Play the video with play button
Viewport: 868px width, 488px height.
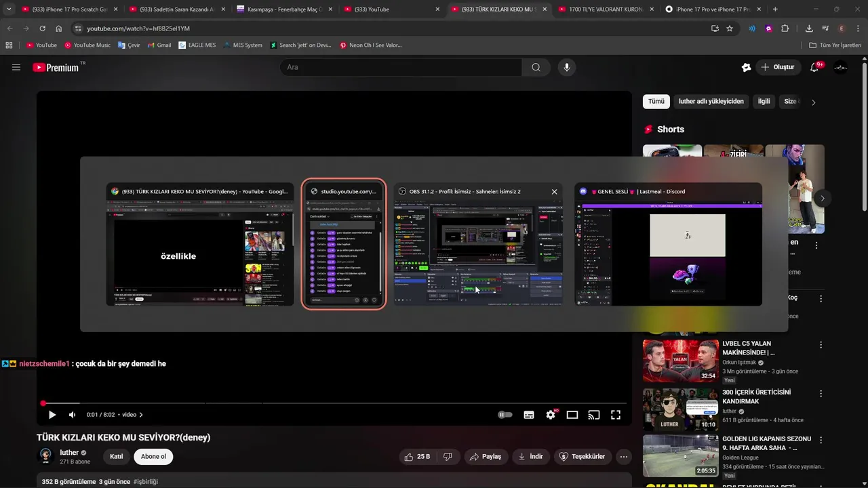coord(52,415)
